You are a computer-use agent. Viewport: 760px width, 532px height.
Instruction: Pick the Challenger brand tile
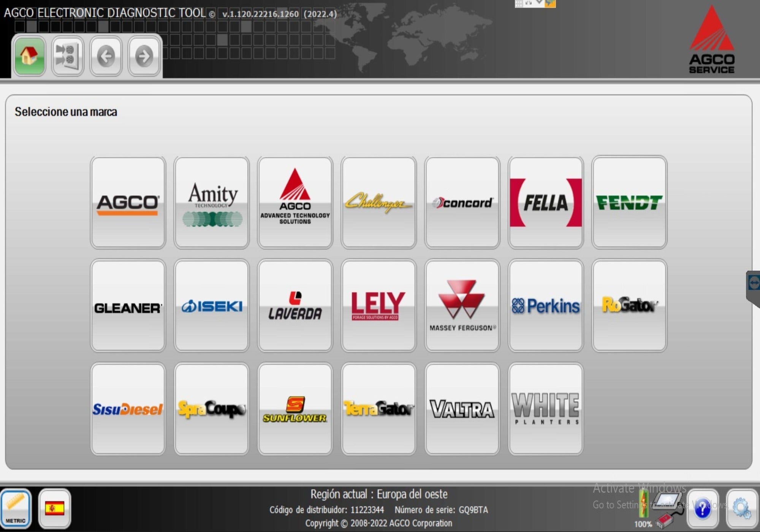[378, 203]
